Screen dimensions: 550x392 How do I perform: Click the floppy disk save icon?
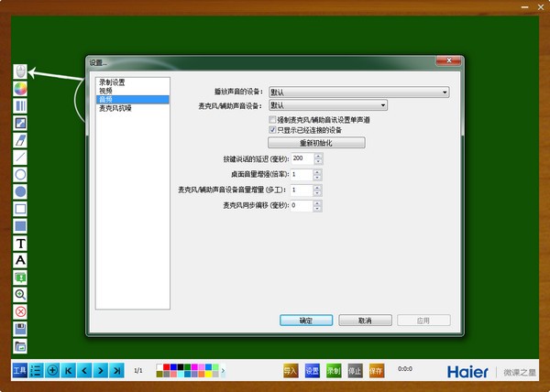20,329
